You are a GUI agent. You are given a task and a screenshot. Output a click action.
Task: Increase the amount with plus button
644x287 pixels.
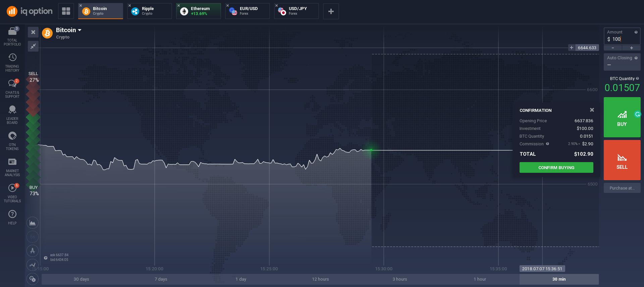tap(632, 48)
